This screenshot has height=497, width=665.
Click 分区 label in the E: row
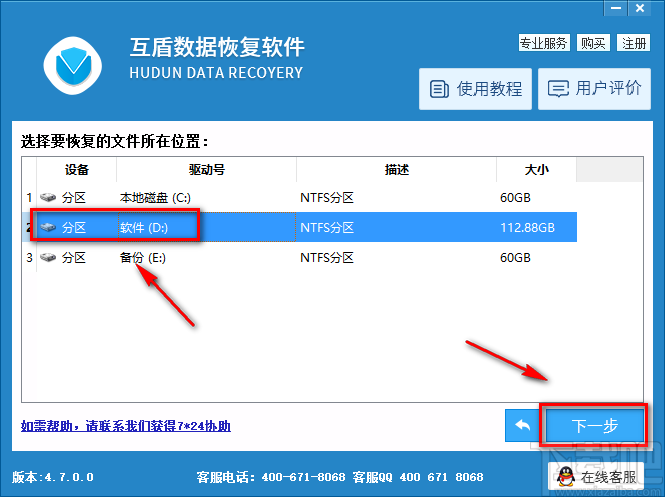(x=74, y=257)
